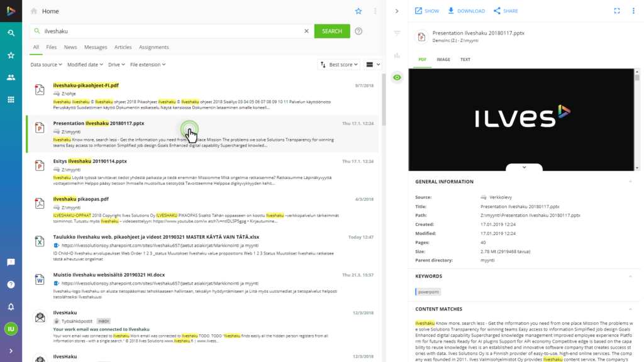Open the Data source filter dropdown
644x362 pixels.
[46, 65]
